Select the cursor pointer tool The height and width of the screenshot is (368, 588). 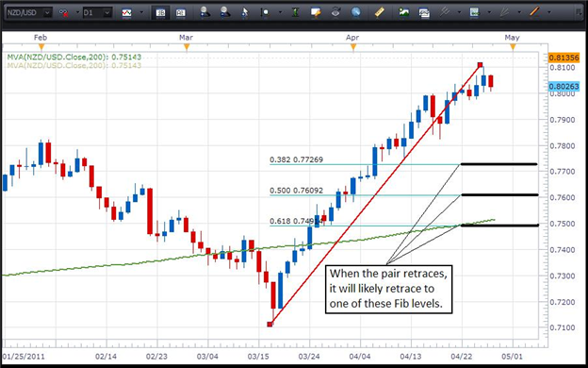[245, 13]
